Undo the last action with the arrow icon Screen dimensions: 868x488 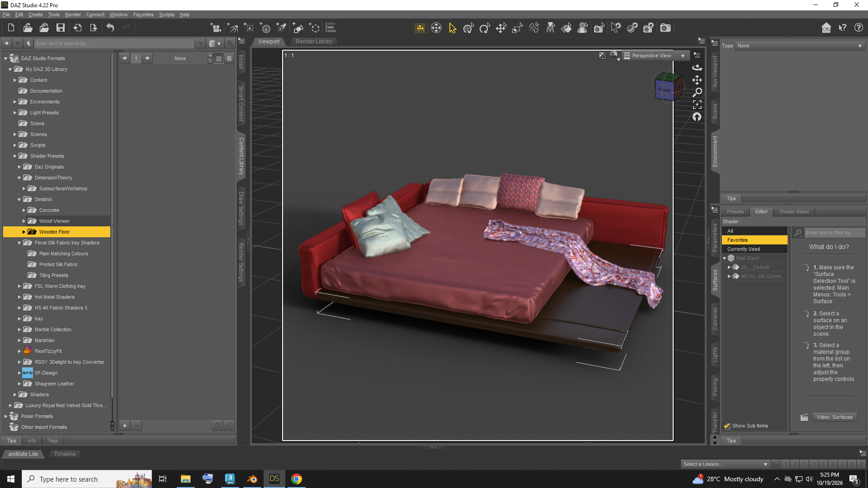110,28
